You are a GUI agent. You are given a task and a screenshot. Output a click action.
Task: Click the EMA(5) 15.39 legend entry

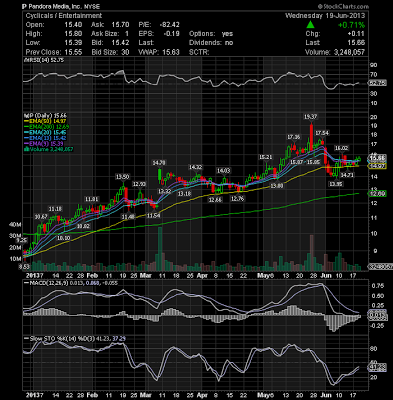point(44,144)
